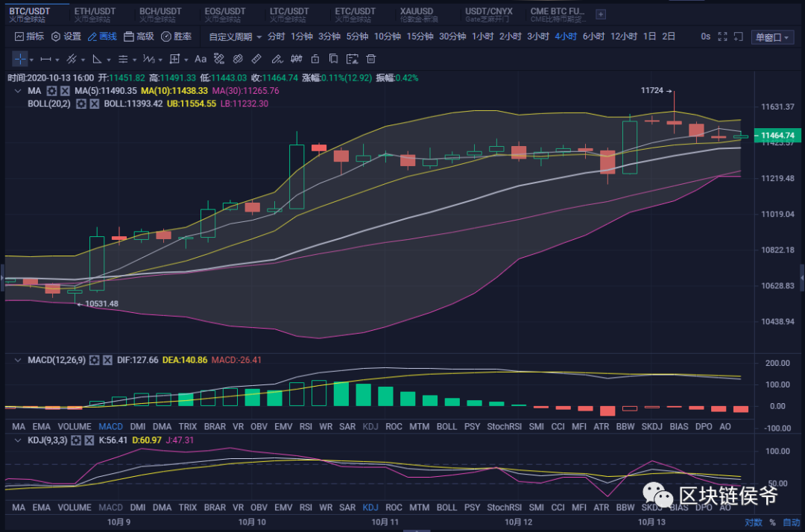This screenshot has height=532, width=805.
Task: Switch to the ETH/USDT market tab
Action: (x=94, y=13)
